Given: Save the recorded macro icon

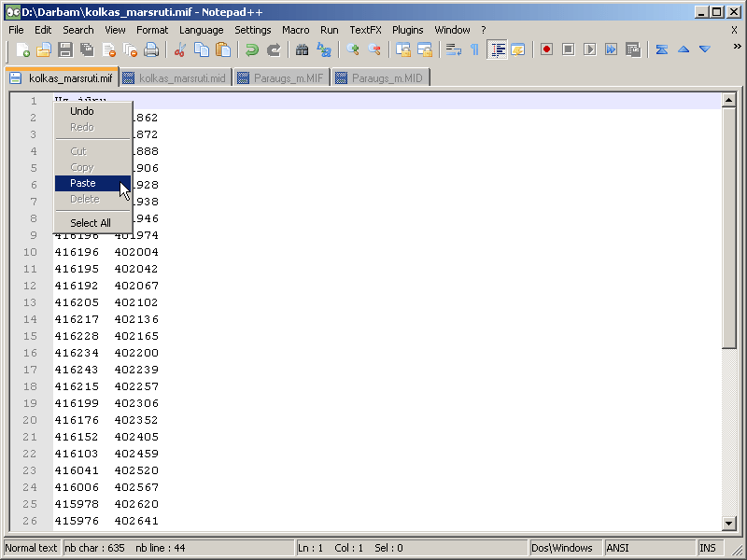Looking at the screenshot, I should [x=633, y=49].
